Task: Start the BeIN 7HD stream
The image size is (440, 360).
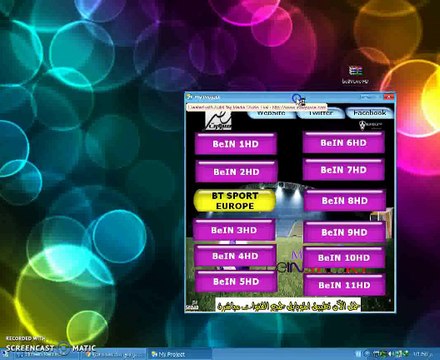Action: 343,170
